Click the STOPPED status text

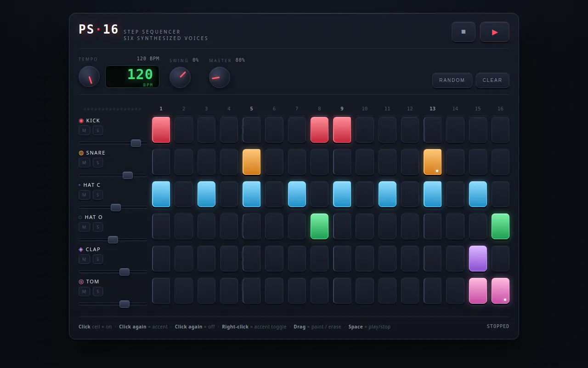pos(498,327)
